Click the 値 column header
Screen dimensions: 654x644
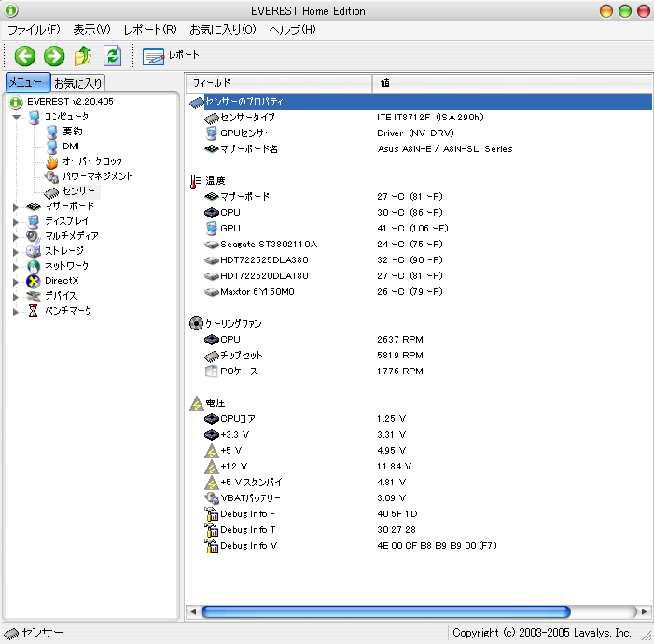[512, 83]
